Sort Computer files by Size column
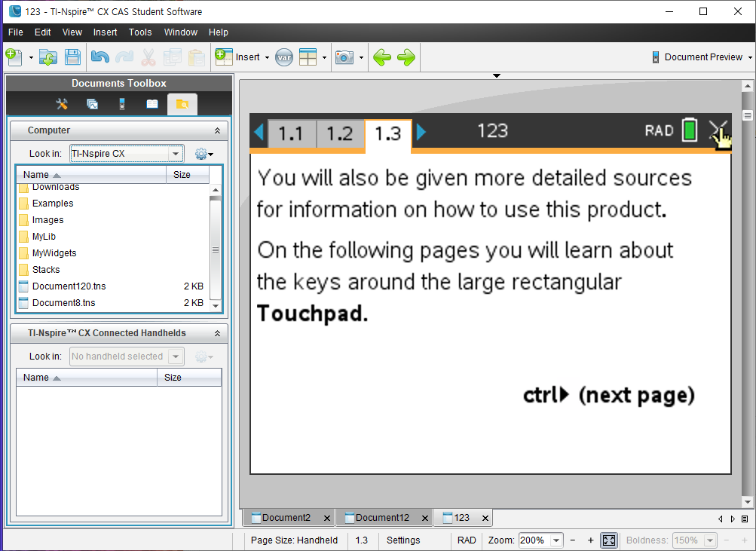This screenshot has width=756, height=551. (188, 175)
